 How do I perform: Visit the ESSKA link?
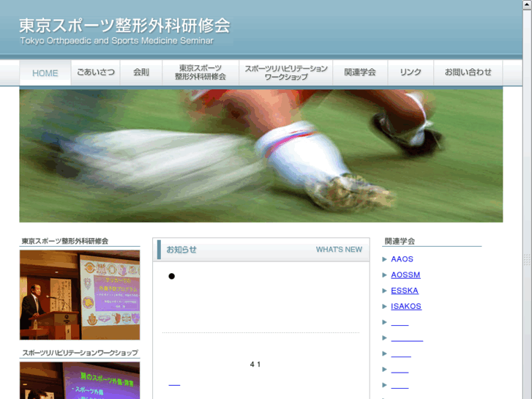(405, 291)
